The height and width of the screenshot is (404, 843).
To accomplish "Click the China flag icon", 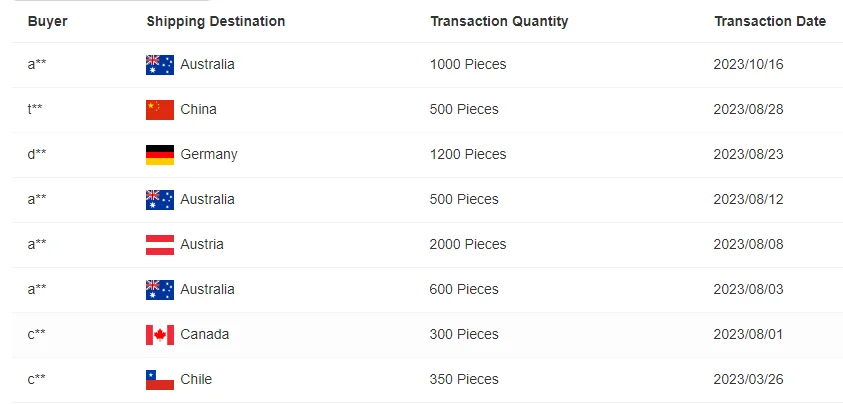I will tap(159, 110).
